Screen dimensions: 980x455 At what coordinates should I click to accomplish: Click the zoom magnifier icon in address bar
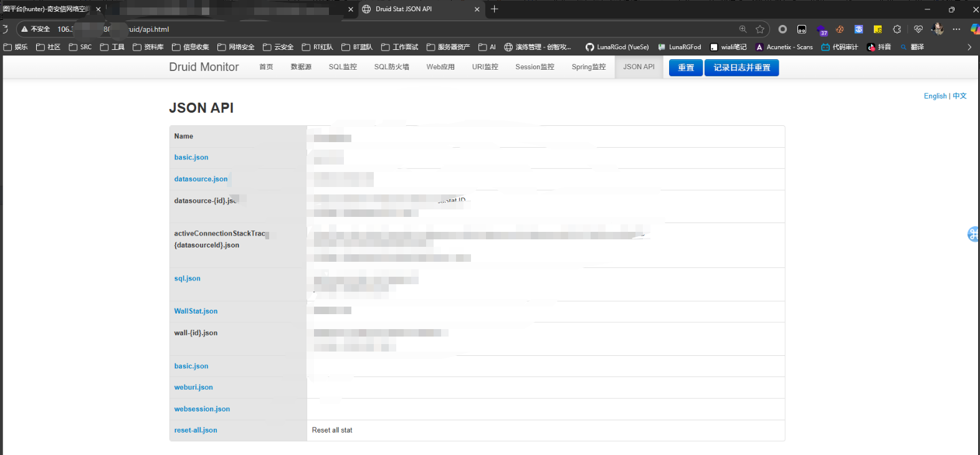pos(743,29)
